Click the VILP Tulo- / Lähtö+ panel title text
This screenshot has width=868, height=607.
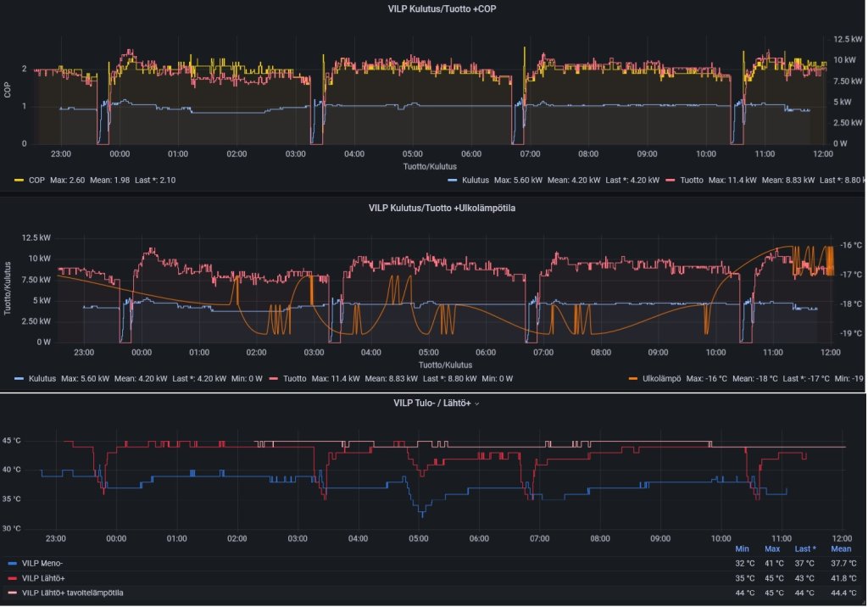[431, 404]
